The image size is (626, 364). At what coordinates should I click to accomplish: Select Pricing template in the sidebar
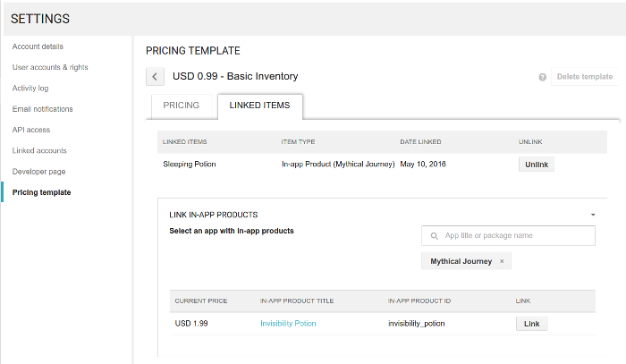[x=41, y=192]
